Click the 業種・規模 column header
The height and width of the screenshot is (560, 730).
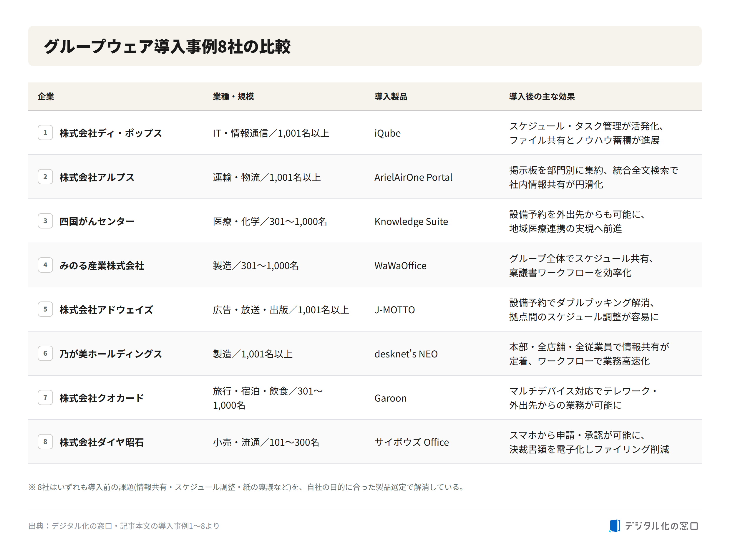(x=233, y=96)
